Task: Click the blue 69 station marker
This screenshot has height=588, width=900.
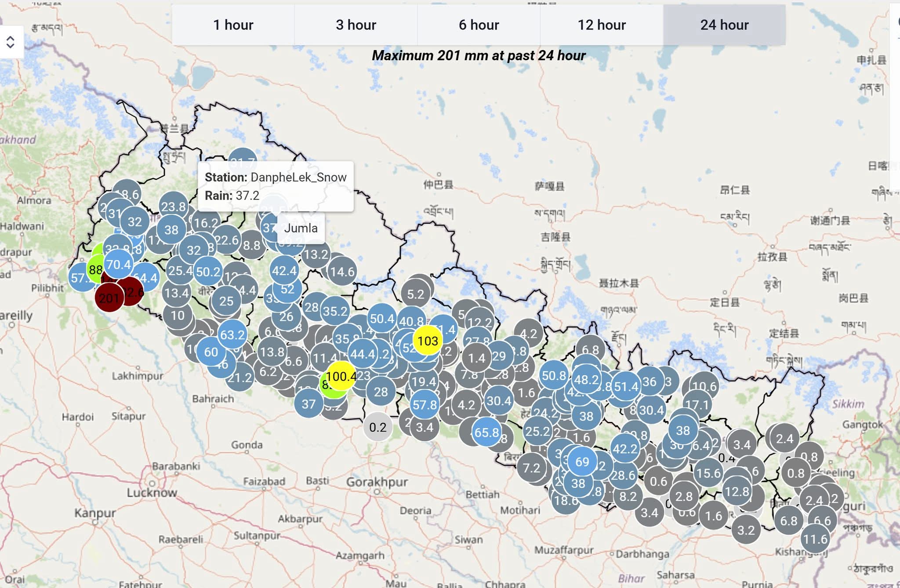Action: pos(582,461)
